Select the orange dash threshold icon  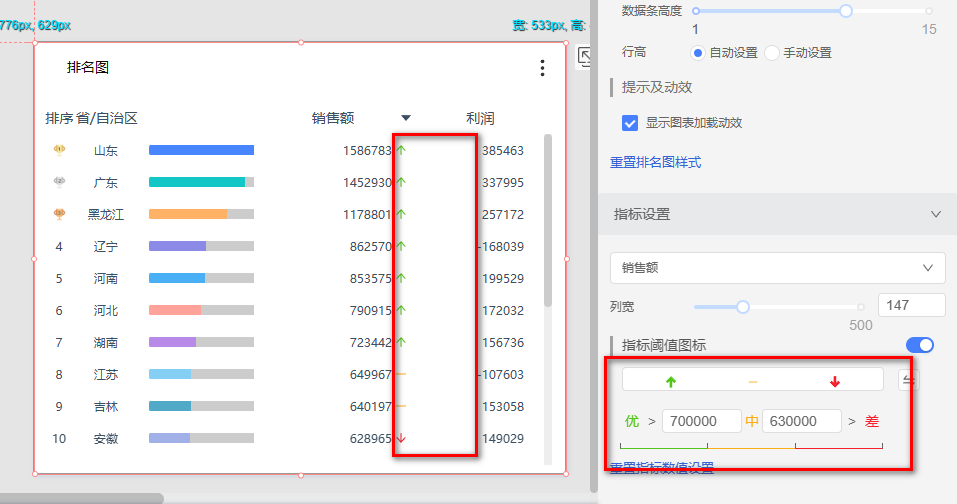752,381
